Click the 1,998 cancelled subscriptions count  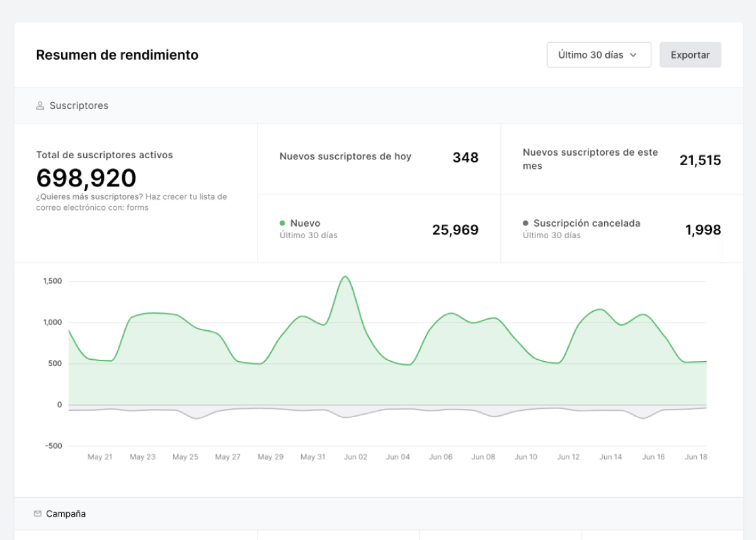coord(702,230)
